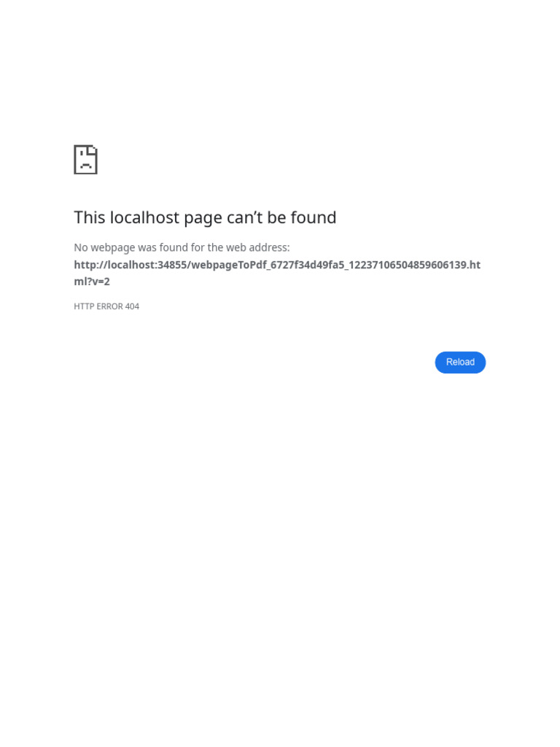Image resolution: width=560 pixels, height=747 pixels.
Task: Click the "404" number in the error line
Action: 132,306
